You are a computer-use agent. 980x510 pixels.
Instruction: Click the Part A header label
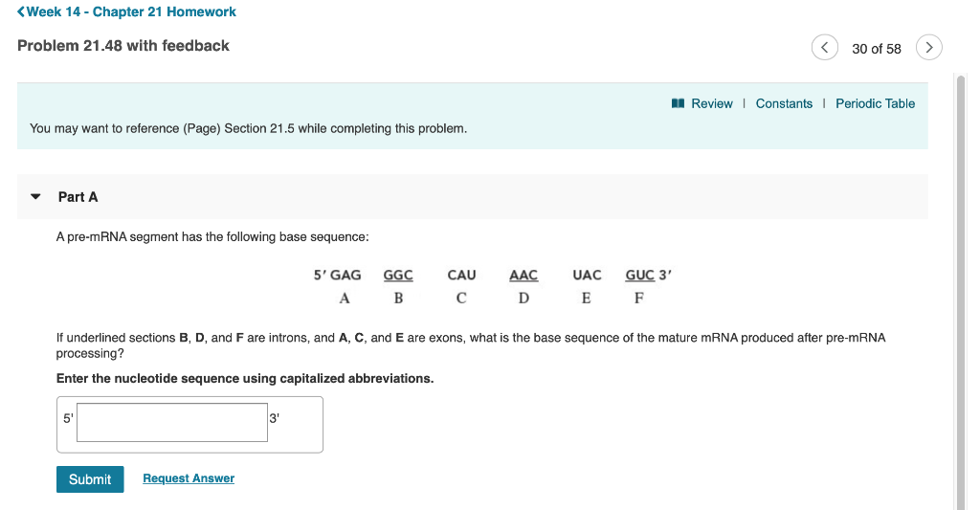[78, 197]
